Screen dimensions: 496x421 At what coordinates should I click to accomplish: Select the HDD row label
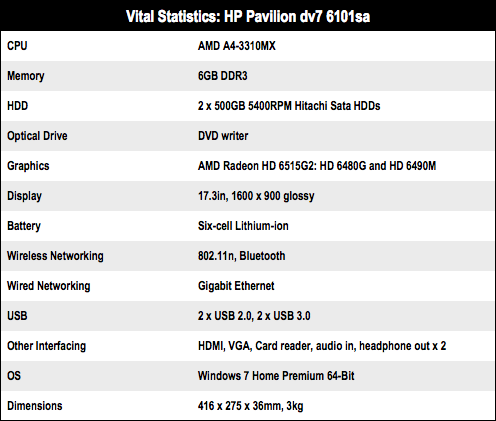point(17,106)
